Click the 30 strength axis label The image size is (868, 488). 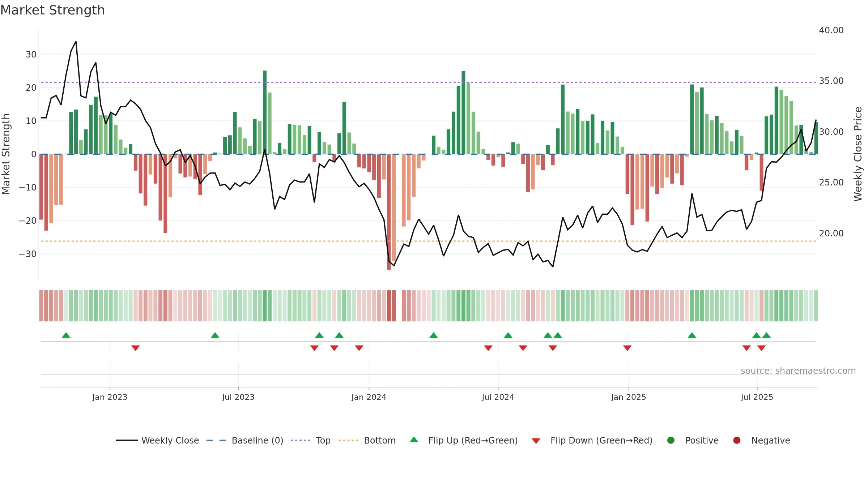click(31, 55)
